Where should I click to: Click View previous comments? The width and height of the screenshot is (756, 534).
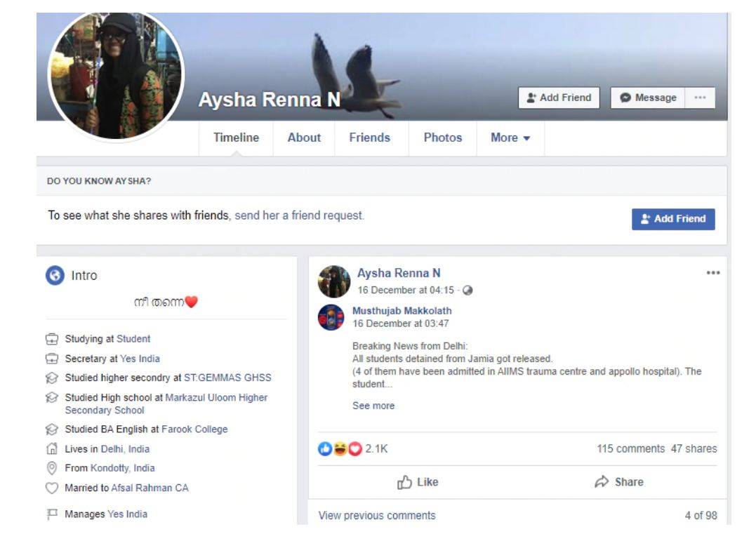376,514
